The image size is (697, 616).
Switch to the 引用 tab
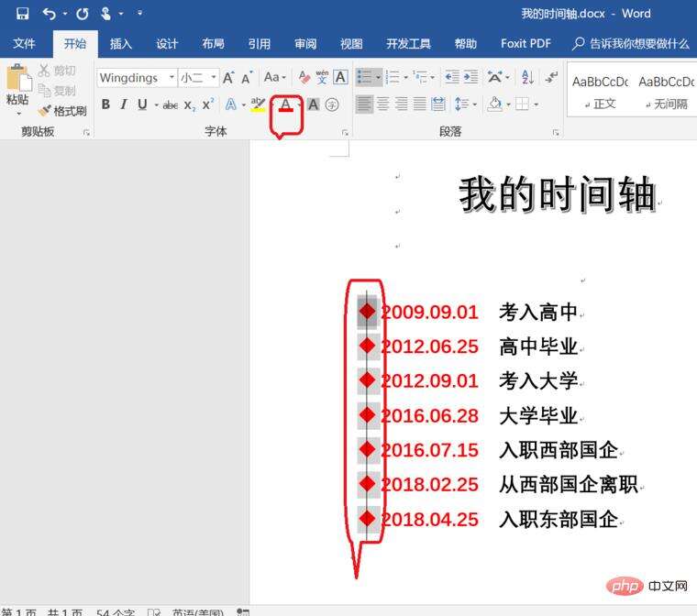tap(260, 44)
